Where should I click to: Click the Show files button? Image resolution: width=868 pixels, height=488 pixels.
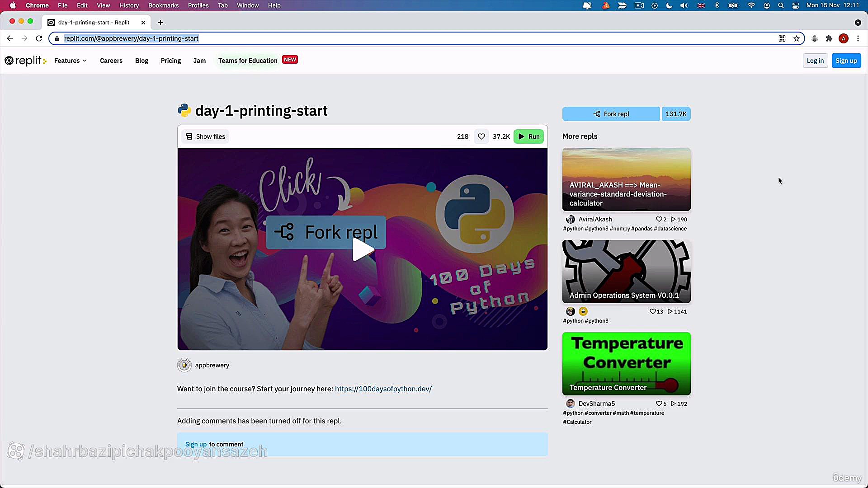tap(205, 136)
